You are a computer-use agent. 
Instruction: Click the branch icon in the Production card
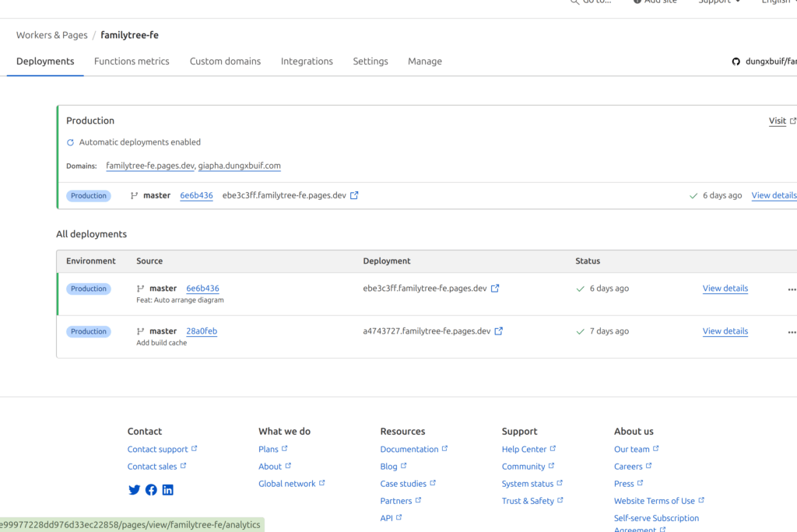(x=134, y=196)
